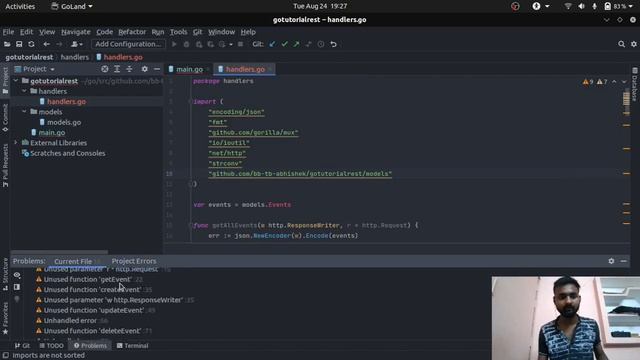Open Search Everywhere magnifier icon
Viewport: 640px width, 360px height.
click(x=621, y=44)
